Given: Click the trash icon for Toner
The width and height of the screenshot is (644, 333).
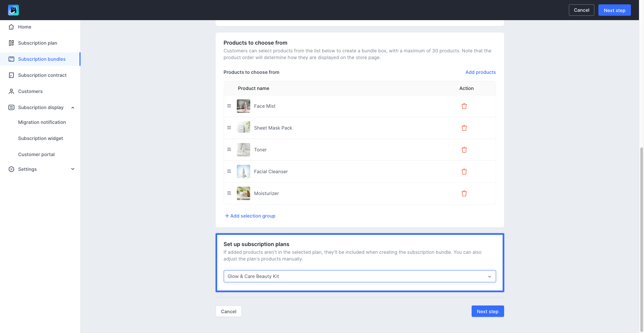Looking at the screenshot, I should tap(464, 150).
